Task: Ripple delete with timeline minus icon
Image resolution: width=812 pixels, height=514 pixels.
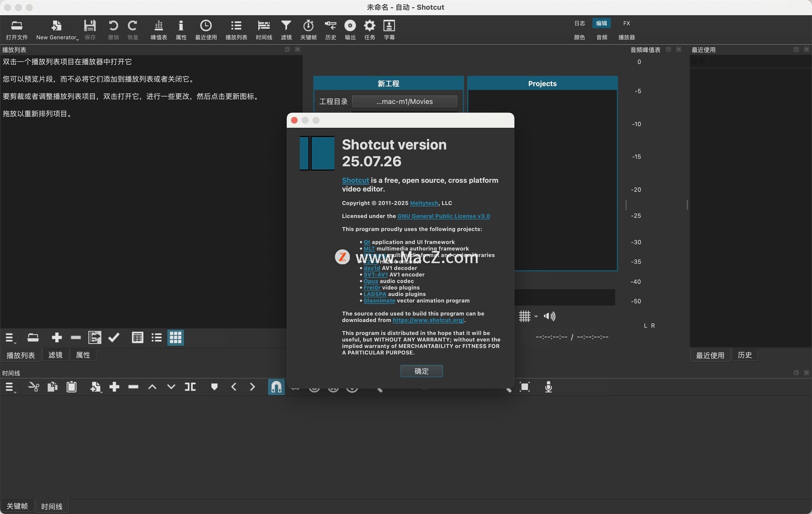Action: pyautogui.click(x=133, y=387)
